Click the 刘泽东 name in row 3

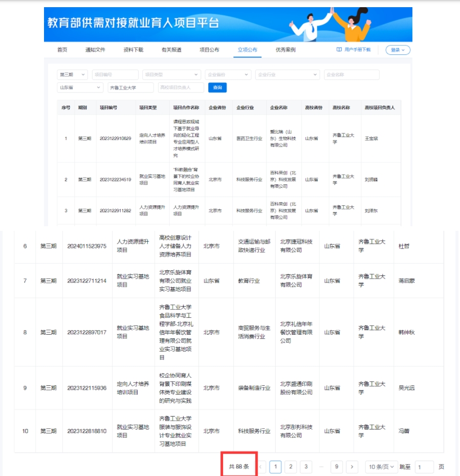(x=371, y=211)
